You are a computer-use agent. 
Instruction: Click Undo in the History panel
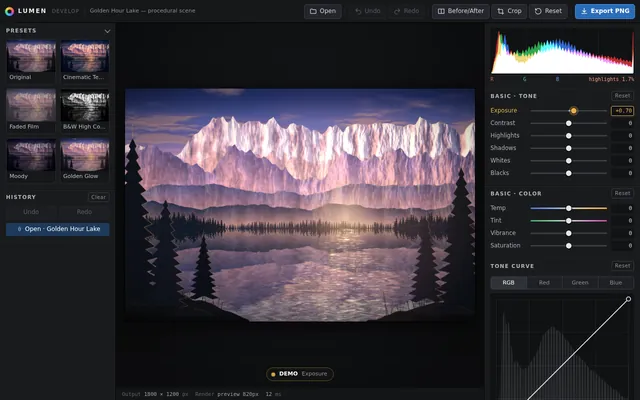click(31, 212)
